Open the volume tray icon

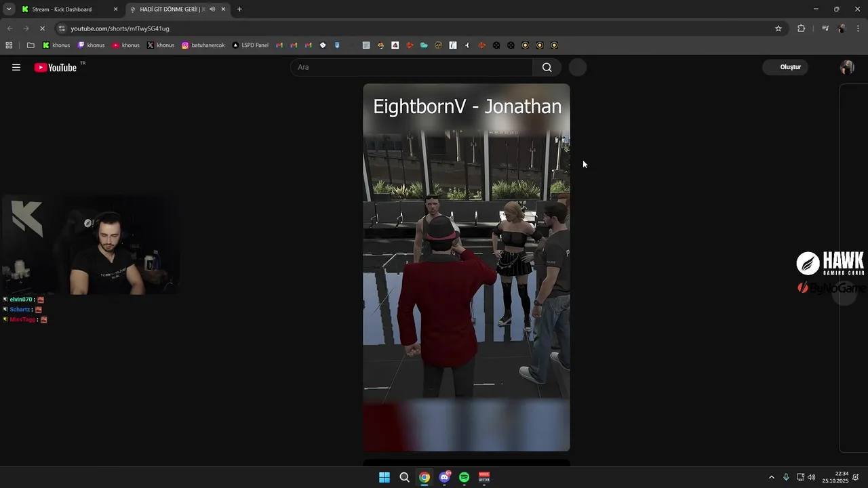coord(812,477)
